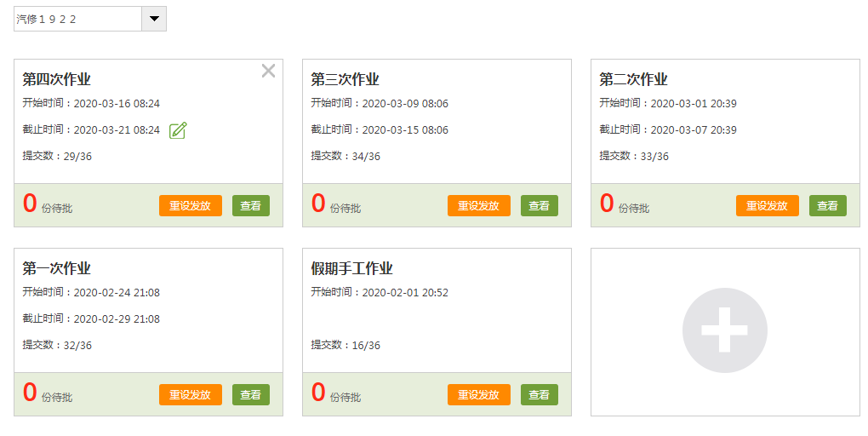Click 重设发放 for 第一次作业
Image resolution: width=868 pixels, height=436 pixels.
coord(190,394)
